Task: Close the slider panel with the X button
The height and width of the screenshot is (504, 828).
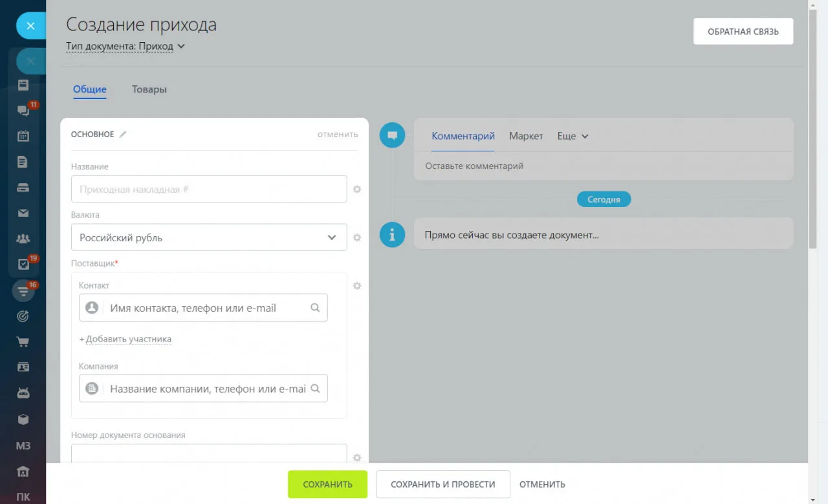Action: (x=30, y=27)
